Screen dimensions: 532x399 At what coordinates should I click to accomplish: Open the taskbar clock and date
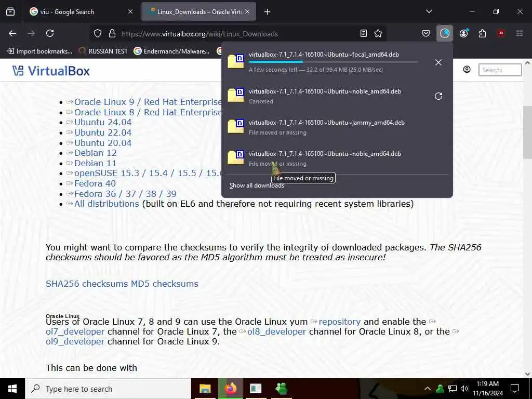point(487,389)
